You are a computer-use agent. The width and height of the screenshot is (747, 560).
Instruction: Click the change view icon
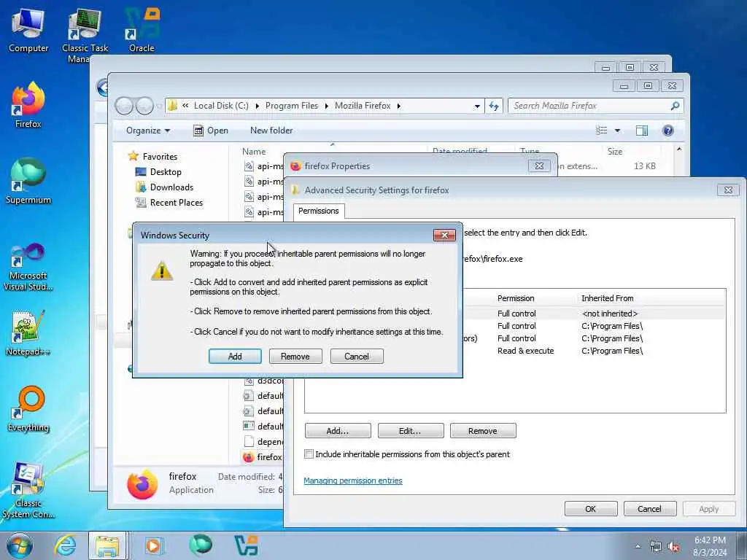click(x=602, y=131)
